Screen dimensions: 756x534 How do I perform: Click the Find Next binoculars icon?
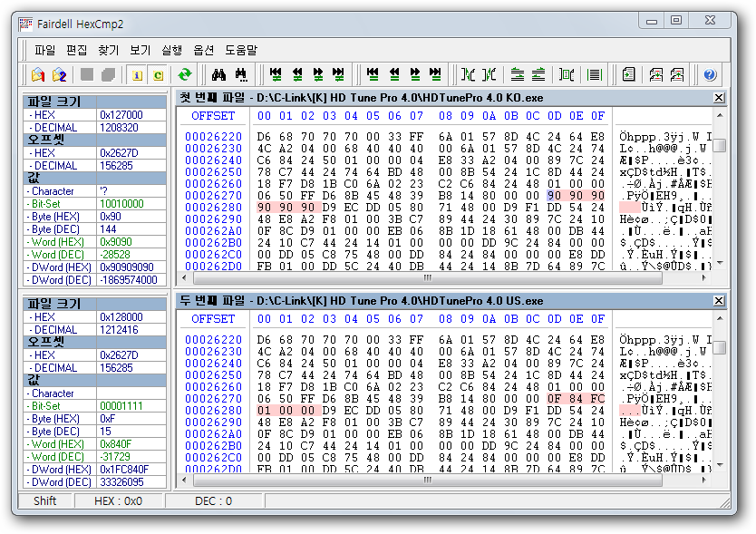(x=241, y=75)
